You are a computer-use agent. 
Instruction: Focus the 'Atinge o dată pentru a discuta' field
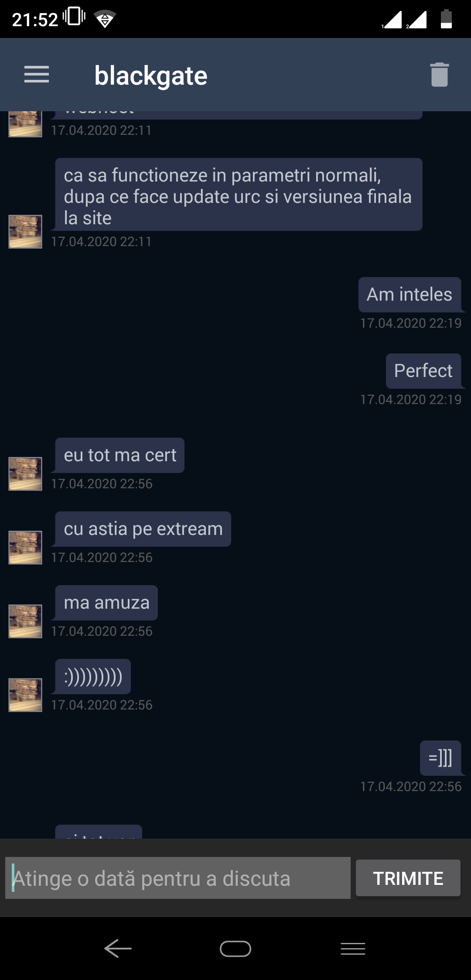(178, 878)
